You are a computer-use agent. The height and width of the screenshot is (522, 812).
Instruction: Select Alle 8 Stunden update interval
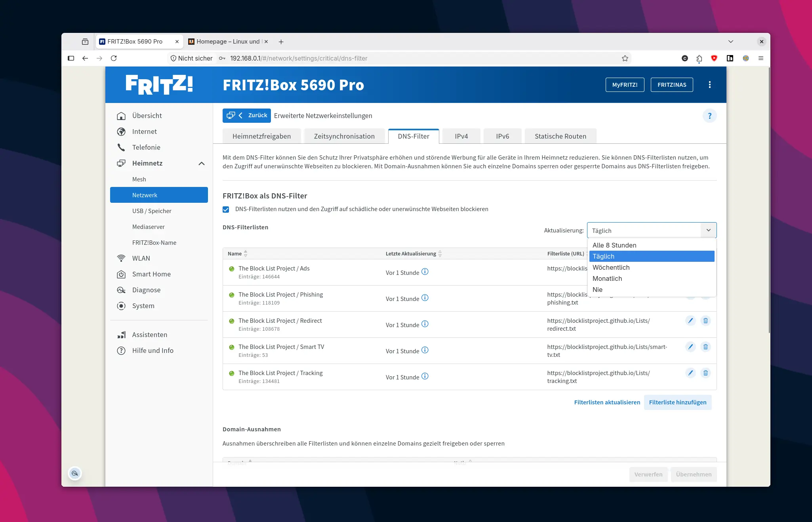(652, 245)
